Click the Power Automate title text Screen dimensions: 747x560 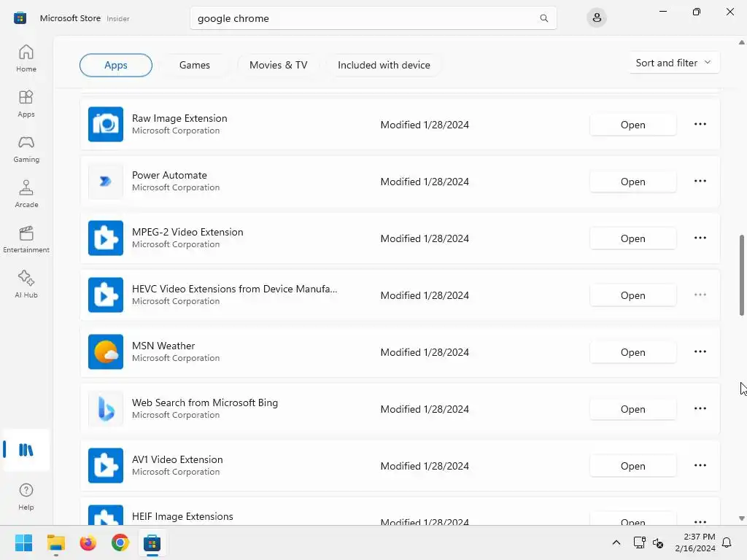point(169,175)
